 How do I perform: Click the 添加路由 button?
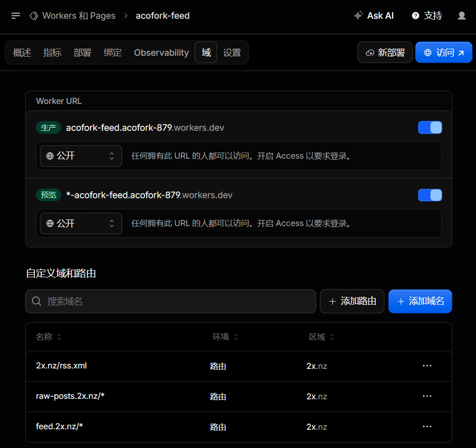point(352,302)
